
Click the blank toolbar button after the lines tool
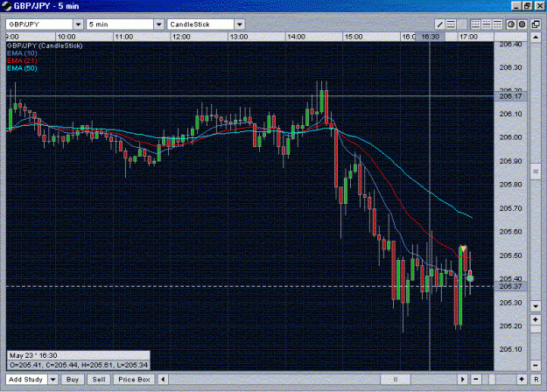click(x=462, y=24)
